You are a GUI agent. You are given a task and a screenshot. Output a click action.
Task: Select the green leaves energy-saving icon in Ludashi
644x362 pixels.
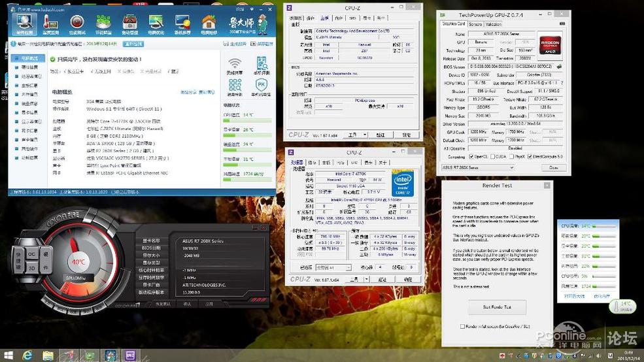[103, 24]
